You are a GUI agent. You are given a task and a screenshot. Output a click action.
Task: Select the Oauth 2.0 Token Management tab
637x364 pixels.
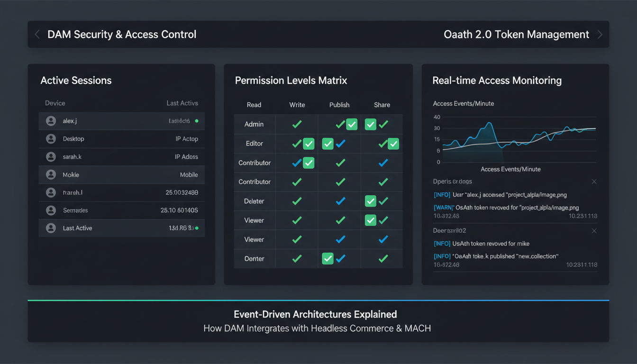tap(516, 34)
